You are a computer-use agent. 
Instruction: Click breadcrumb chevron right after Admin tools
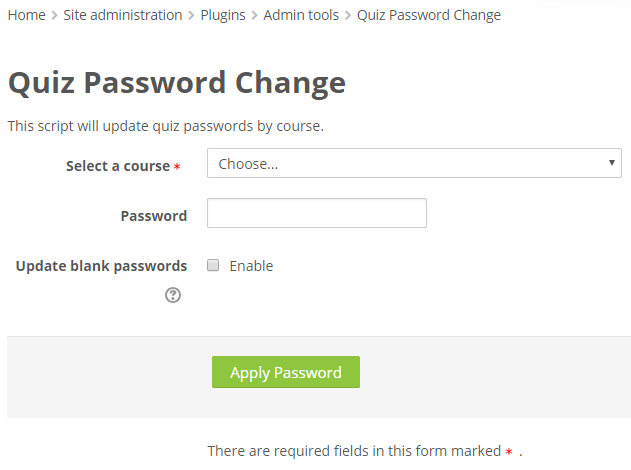point(348,16)
